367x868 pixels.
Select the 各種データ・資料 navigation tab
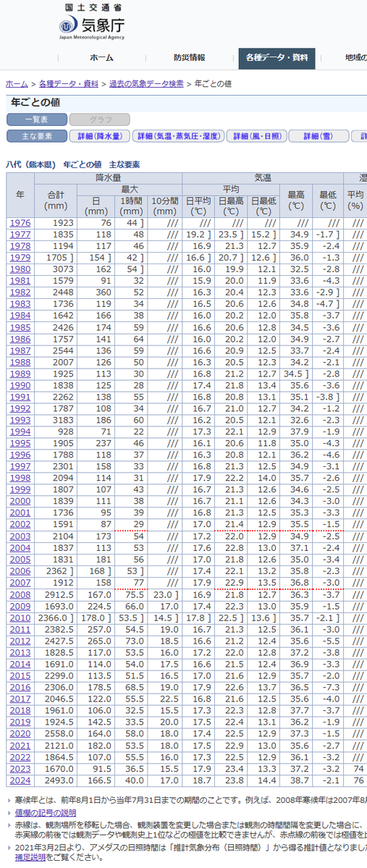[277, 58]
